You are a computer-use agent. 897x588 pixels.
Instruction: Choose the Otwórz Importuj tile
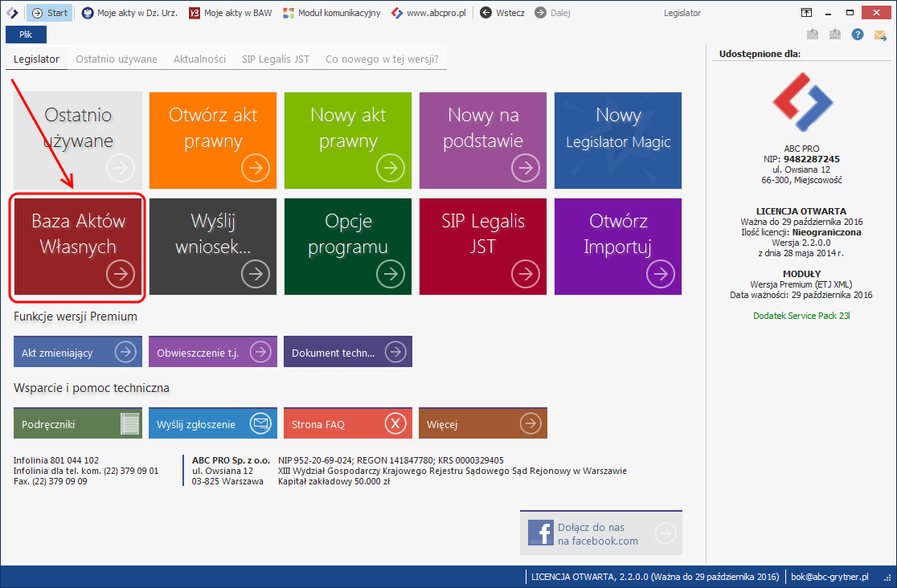click(618, 247)
